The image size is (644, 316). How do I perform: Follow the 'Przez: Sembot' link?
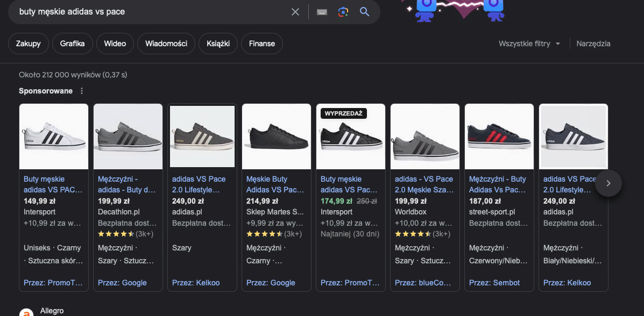pyautogui.click(x=494, y=283)
